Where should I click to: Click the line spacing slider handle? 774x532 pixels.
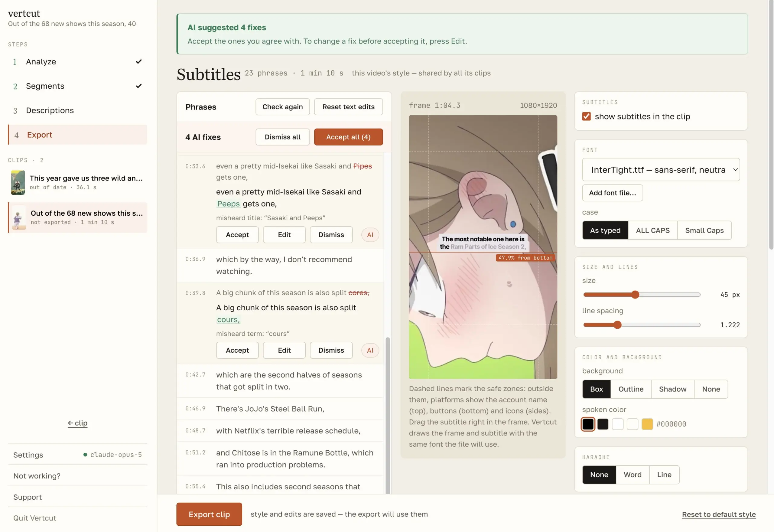617,325
